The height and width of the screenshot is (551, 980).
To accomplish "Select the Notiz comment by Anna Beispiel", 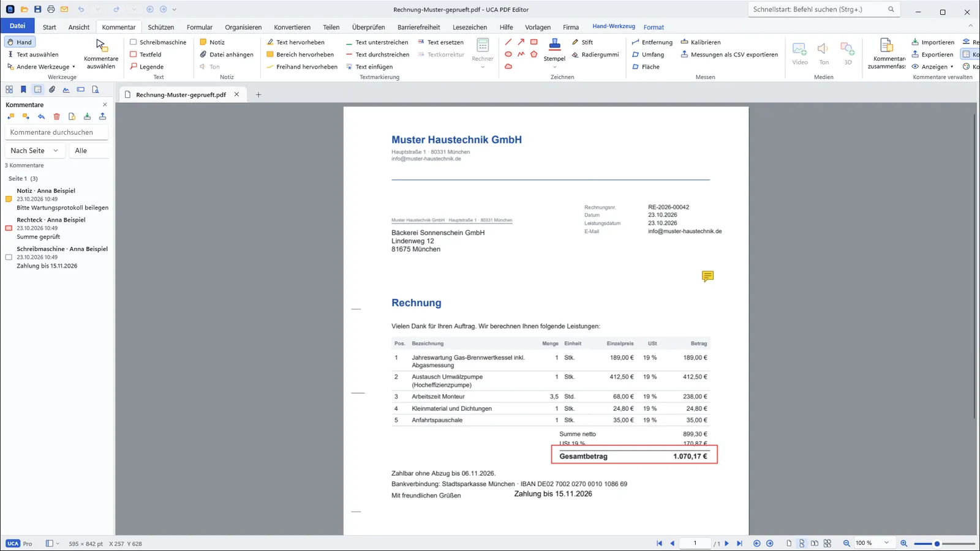I will [57, 199].
